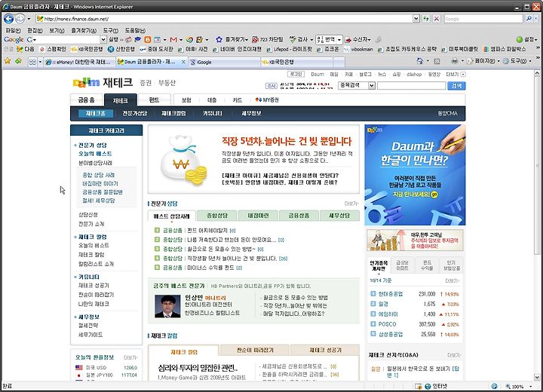Screen dimensions: 543x392
Task: Click the 검색 search button
Action: pos(456,85)
